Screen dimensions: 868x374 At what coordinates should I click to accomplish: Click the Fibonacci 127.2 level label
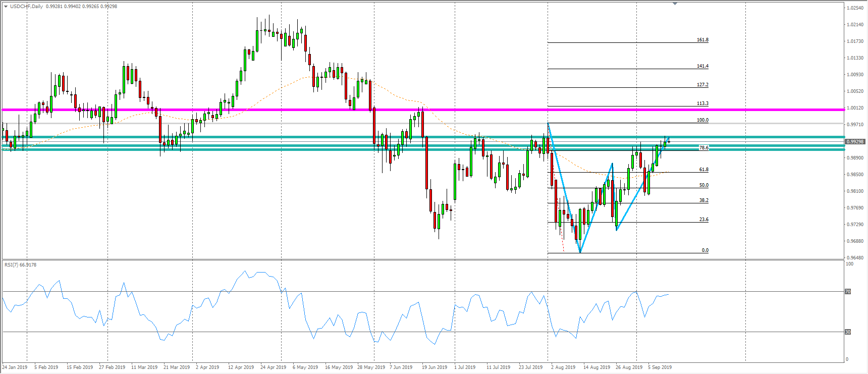(x=702, y=85)
